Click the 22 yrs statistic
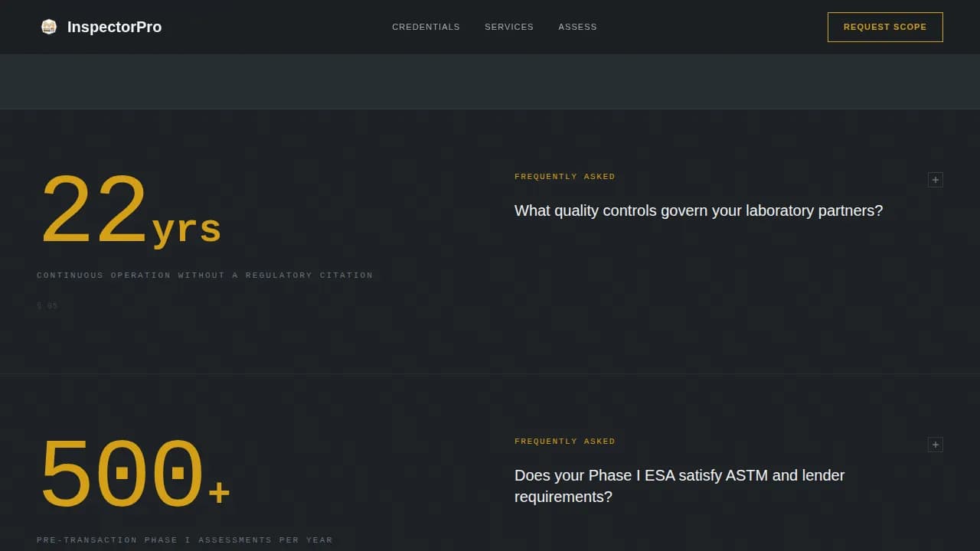980x551 pixels. pyautogui.click(x=130, y=210)
